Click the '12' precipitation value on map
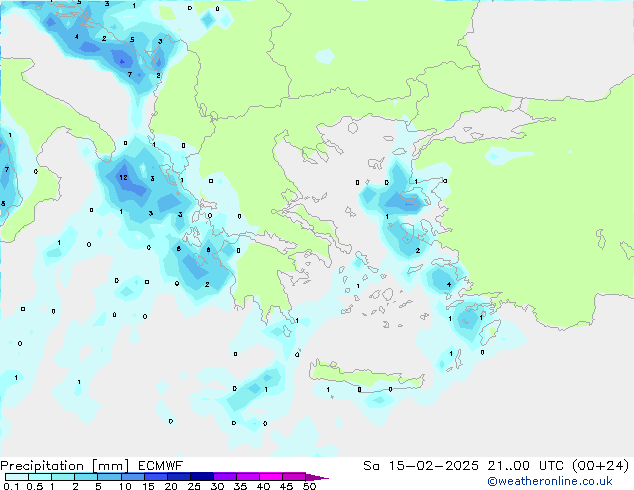 click(123, 177)
